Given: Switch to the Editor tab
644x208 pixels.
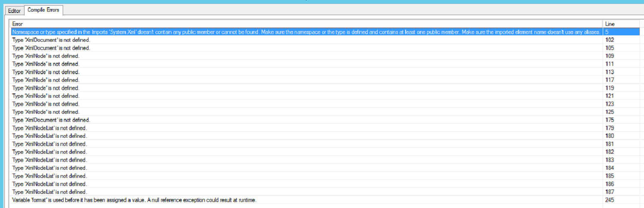Looking at the screenshot, I should click(x=15, y=10).
